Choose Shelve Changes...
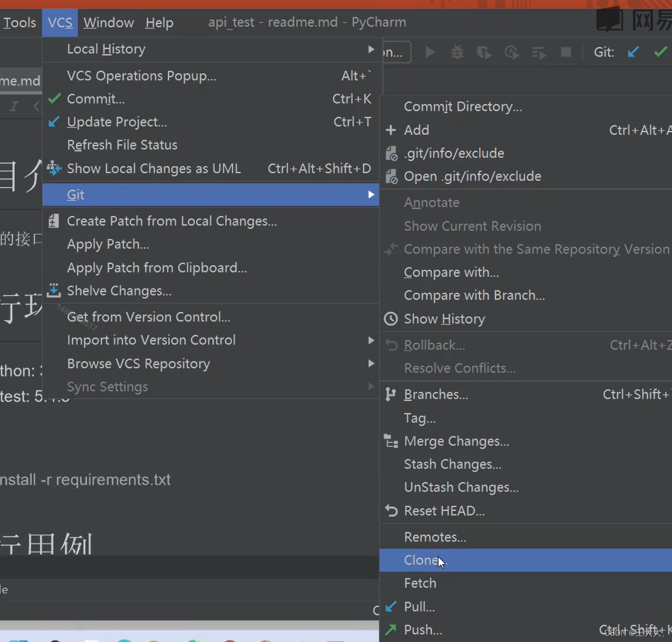Viewport: 672px width, 642px height. [x=211, y=291]
